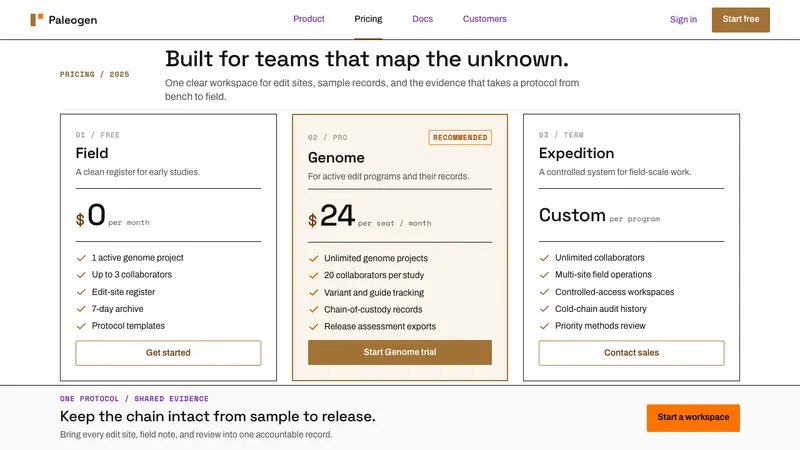Viewport: 800px width, 450px height.
Task: Click 'A controlled system for field-scale work'
Action: 615,172
